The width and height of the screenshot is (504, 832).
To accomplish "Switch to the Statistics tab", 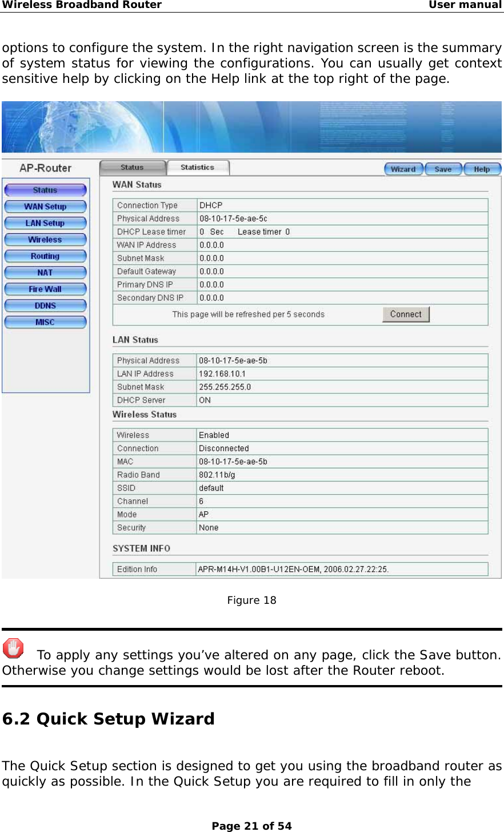I will [197, 168].
